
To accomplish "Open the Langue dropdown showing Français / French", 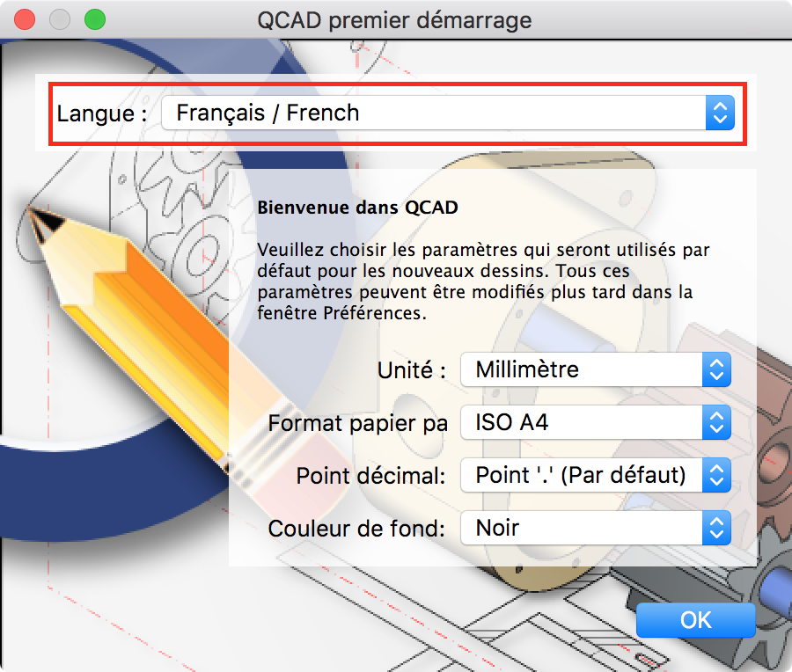I will (433, 113).
